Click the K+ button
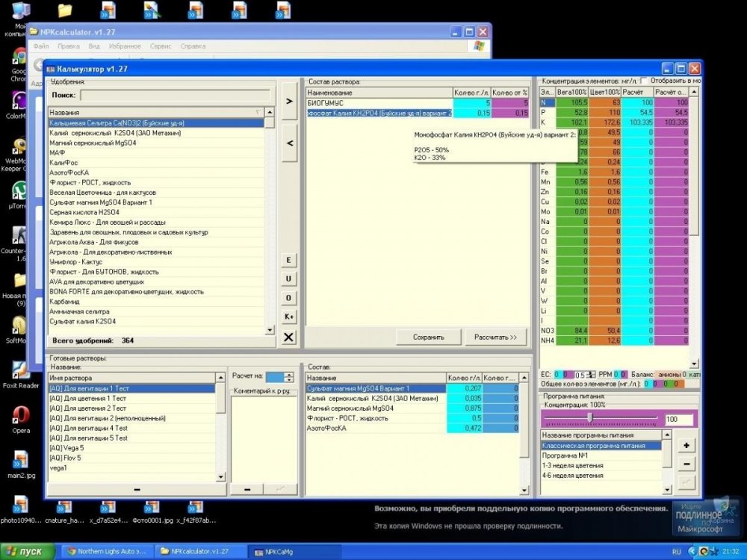This screenshot has height=560, width=747. (288, 317)
